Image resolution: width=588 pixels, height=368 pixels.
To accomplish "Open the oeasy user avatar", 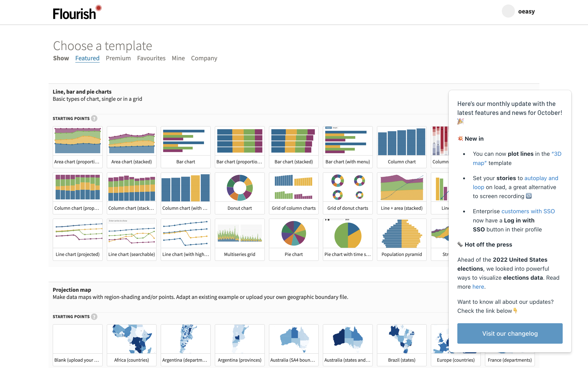I will click(x=508, y=11).
